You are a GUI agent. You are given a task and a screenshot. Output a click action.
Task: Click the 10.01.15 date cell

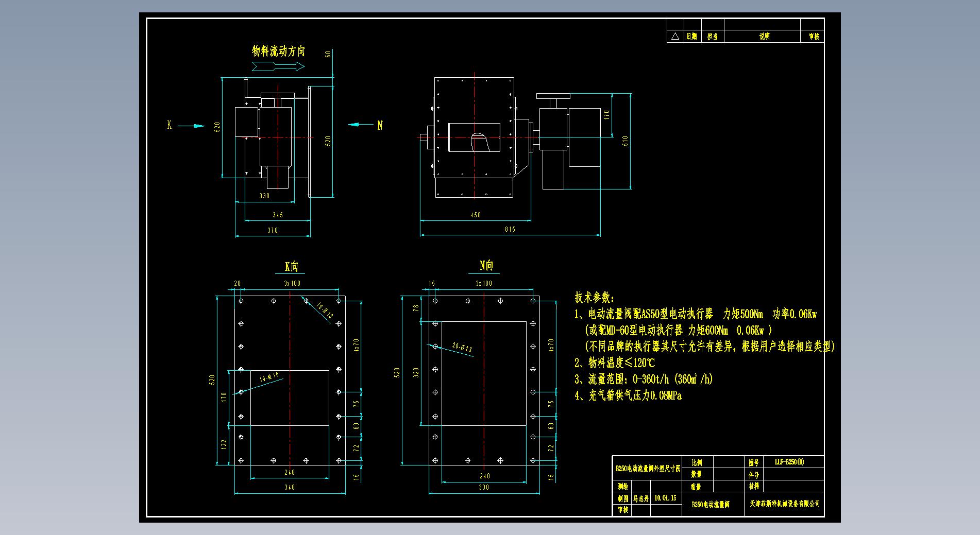tap(665, 498)
